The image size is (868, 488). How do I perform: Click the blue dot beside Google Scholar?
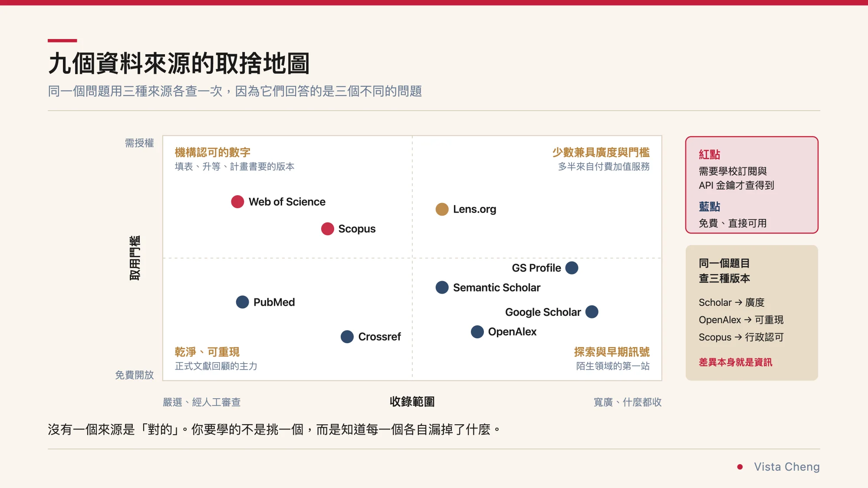click(x=592, y=312)
